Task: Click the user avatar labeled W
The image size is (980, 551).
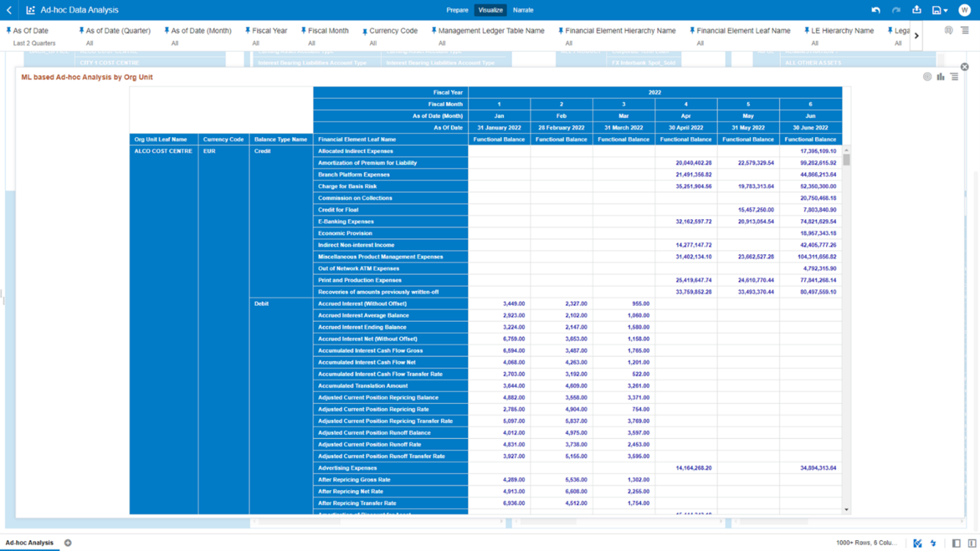Action: click(964, 10)
